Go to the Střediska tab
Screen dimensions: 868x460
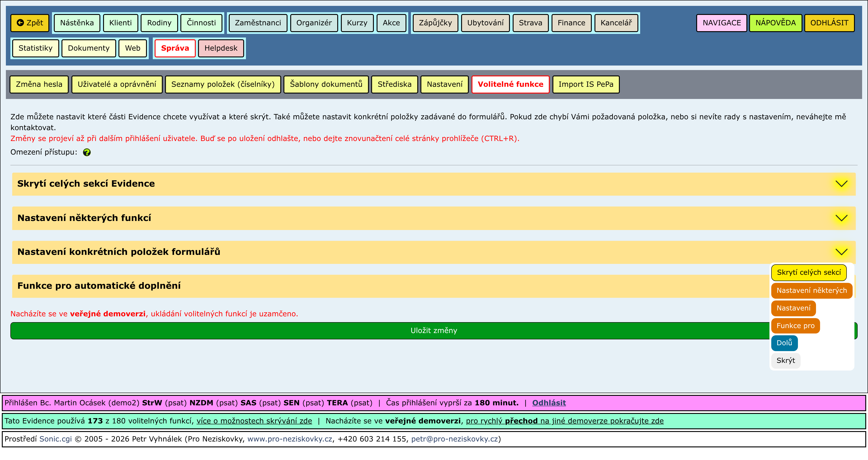(x=394, y=84)
